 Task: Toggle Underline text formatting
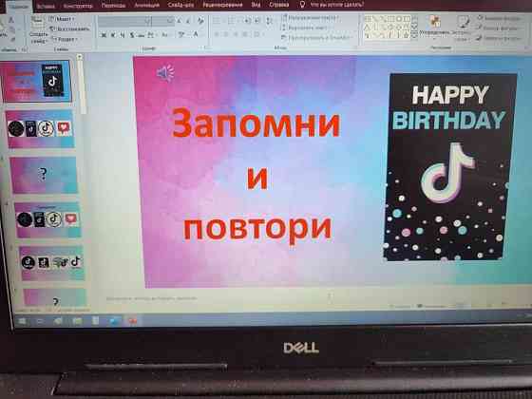tap(123, 35)
